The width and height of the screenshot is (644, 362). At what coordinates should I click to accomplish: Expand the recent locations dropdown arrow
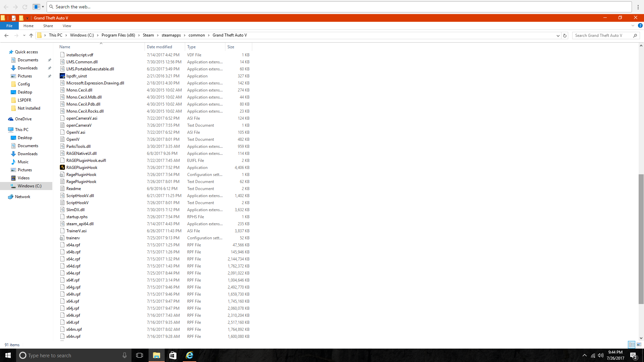[24, 36]
